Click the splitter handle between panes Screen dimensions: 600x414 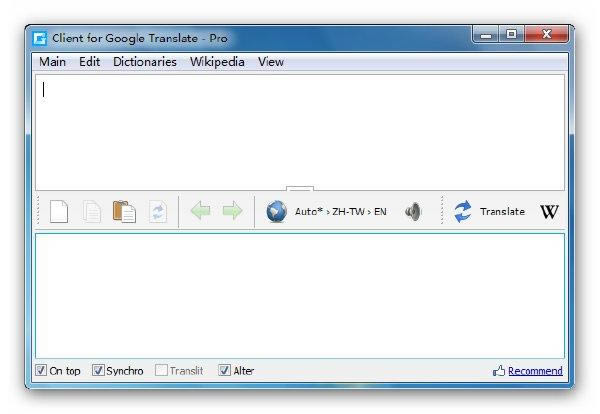tap(300, 189)
